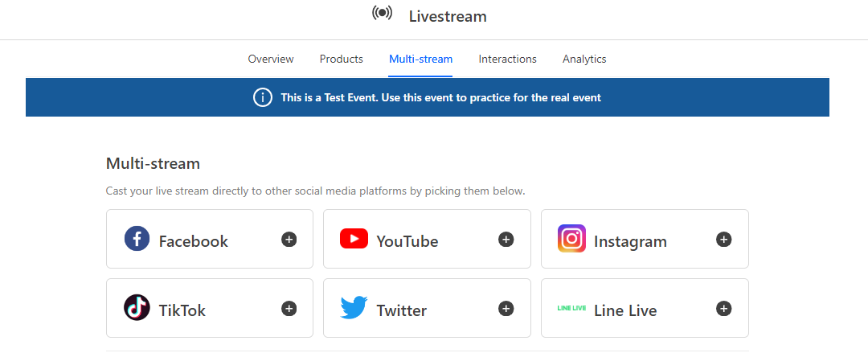Click the 'Cast your live stream' description text

click(316, 191)
